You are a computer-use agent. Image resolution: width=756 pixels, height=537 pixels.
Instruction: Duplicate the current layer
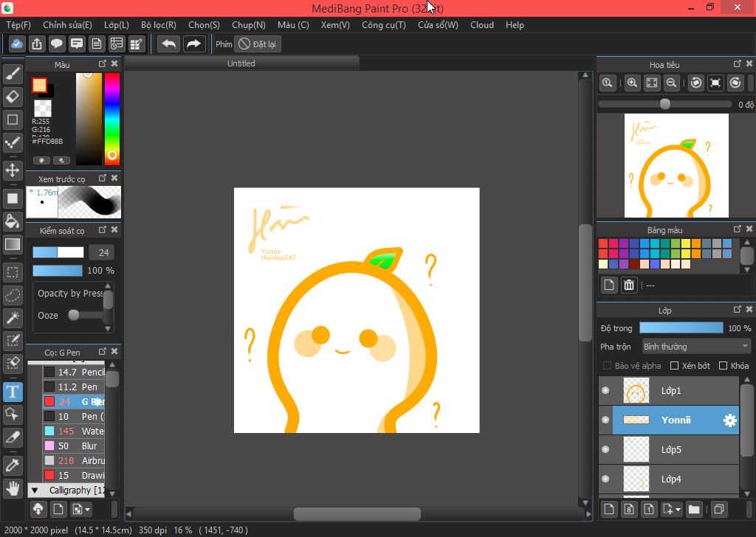(x=719, y=509)
